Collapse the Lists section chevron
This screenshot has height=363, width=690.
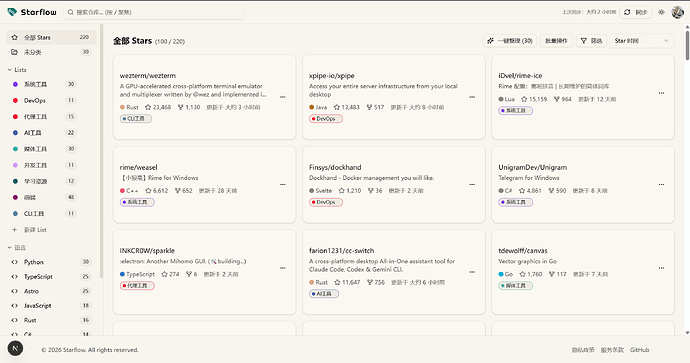click(10, 70)
